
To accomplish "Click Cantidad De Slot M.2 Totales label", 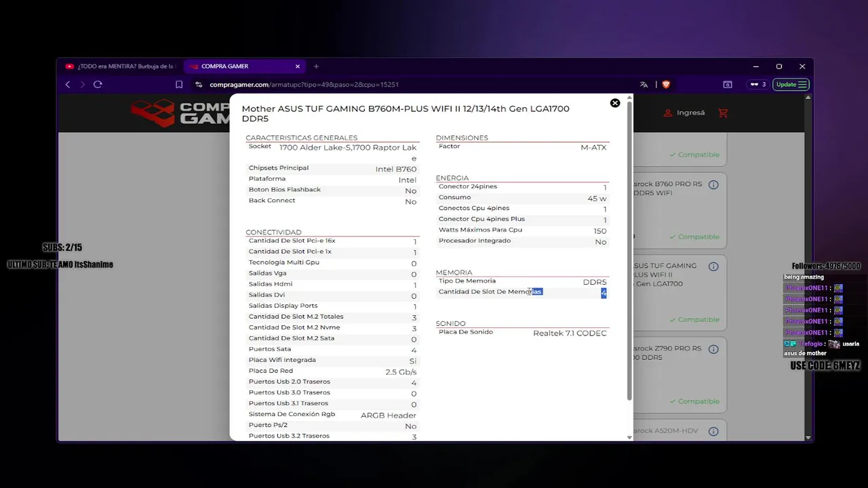I will (x=296, y=317).
